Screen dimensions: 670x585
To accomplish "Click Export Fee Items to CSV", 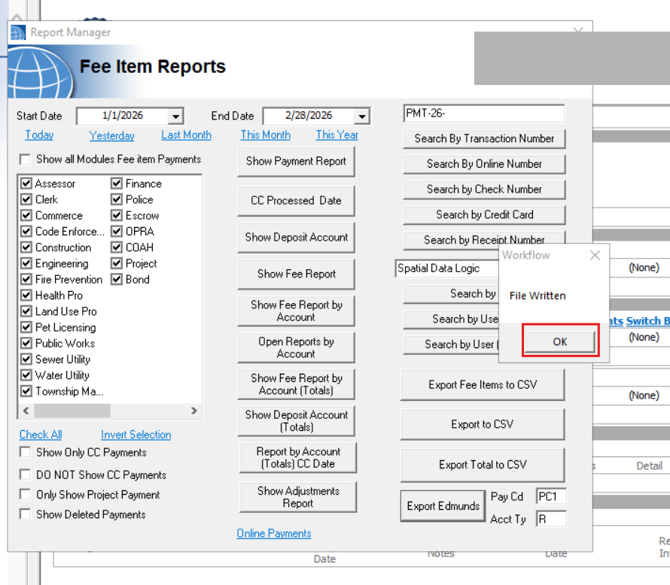I will tap(483, 385).
